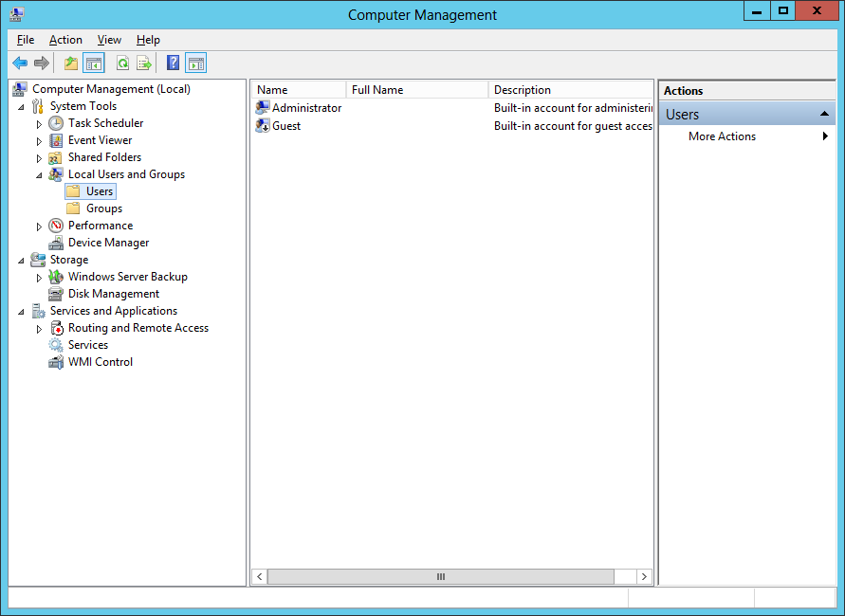Click the System Tools icon in tree
Screen dimensions: 845x616
pyautogui.click(x=38, y=106)
